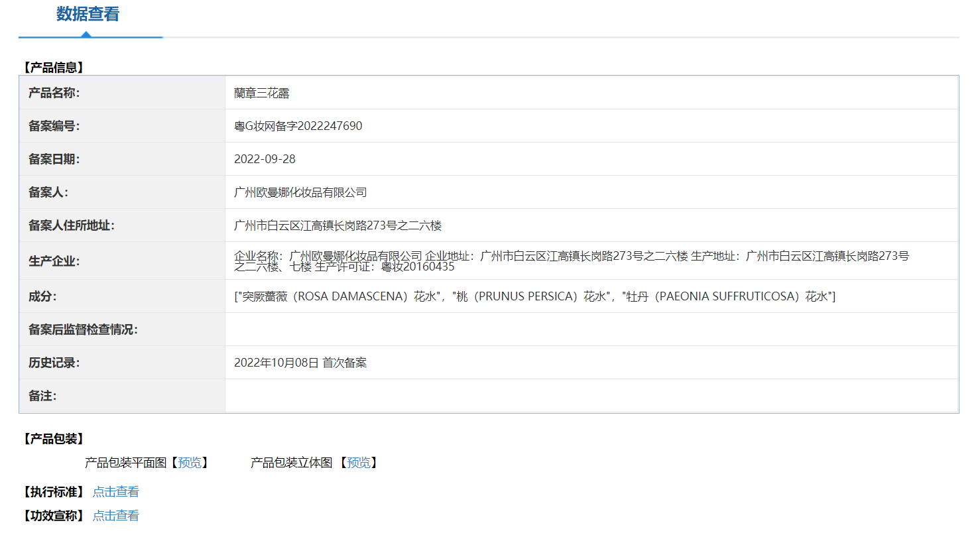Click the 生产企业 details text
Viewport: 980px width, 541px height.
(x=572, y=261)
